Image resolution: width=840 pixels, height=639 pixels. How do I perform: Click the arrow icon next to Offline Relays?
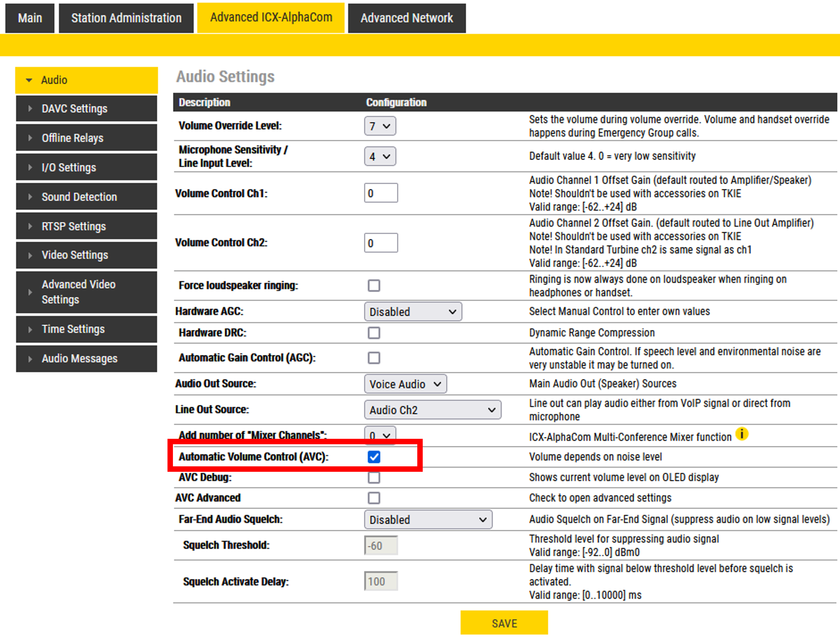coord(30,138)
